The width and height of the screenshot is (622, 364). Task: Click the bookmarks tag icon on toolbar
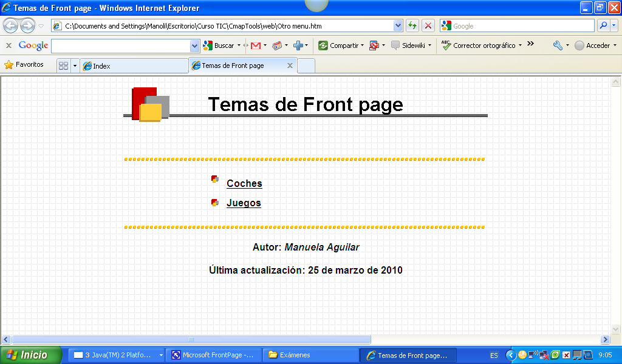pyautogui.click(x=277, y=45)
